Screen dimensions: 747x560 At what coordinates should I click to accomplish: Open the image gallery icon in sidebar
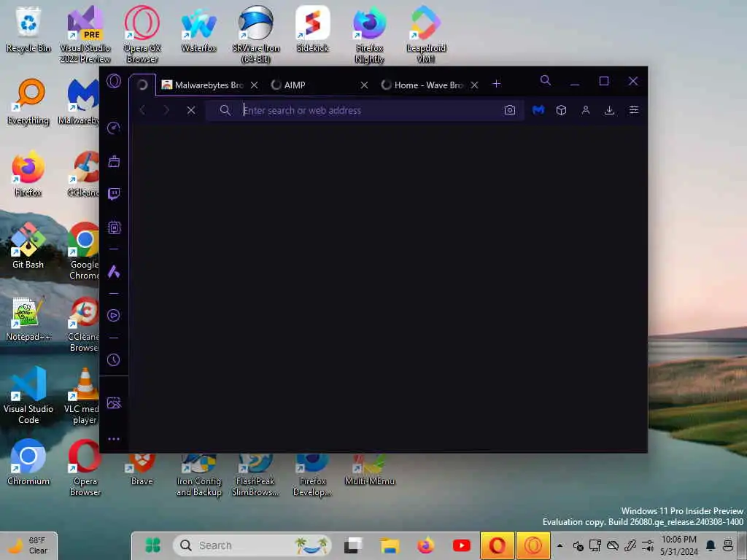pyautogui.click(x=114, y=402)
